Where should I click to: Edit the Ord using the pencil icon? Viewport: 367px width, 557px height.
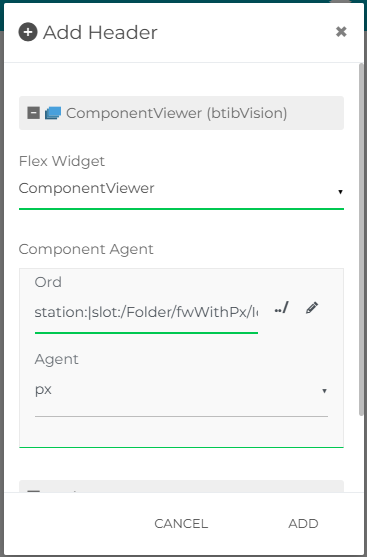point(312,308)
